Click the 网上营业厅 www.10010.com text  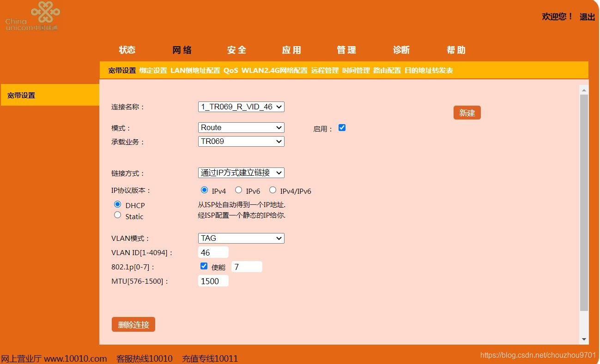click(54, 358)
